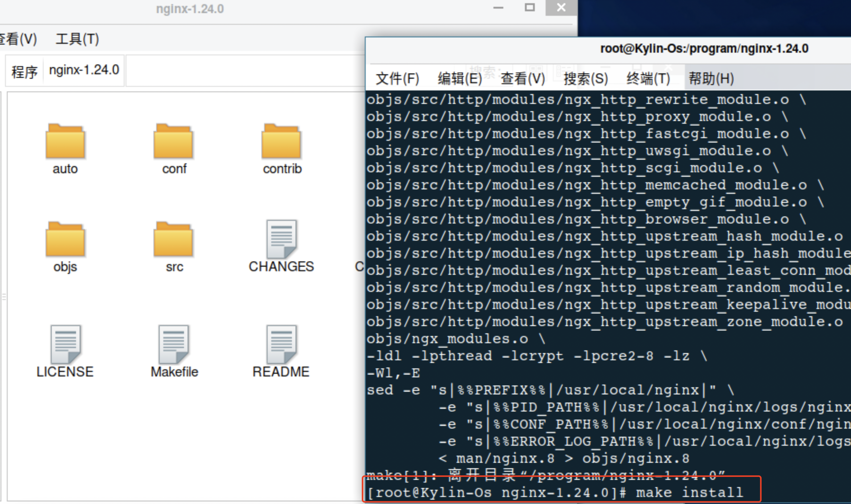Screen dimensions: 851x504
Task: Click the 程序 breadcrumb path button
Action: click(x=25, y=72)
